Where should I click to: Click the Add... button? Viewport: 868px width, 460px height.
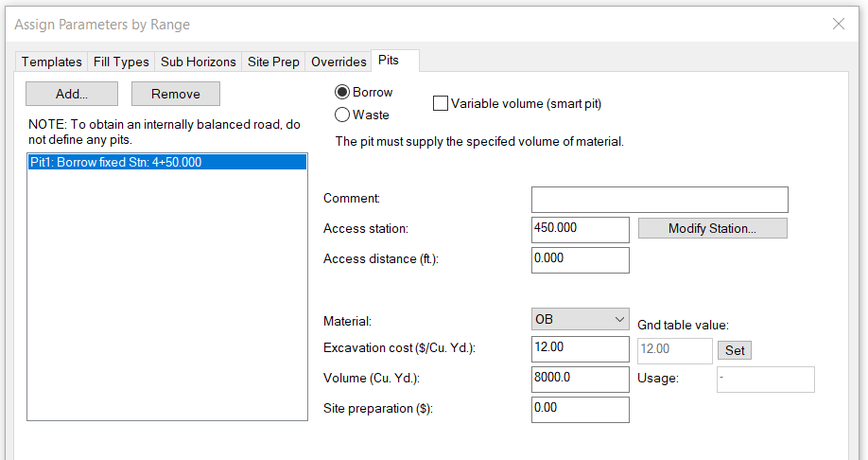(x=72, y=94)
